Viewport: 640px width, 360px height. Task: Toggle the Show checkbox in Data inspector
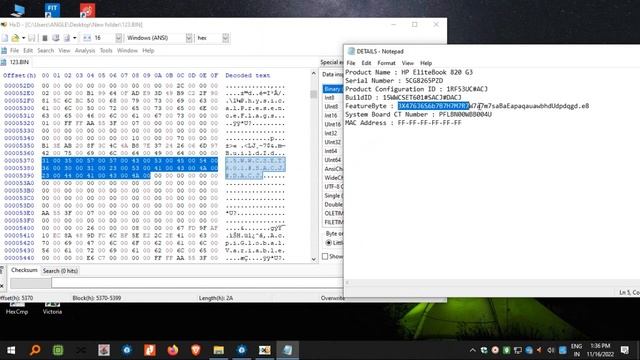click(x=325, y=256)
